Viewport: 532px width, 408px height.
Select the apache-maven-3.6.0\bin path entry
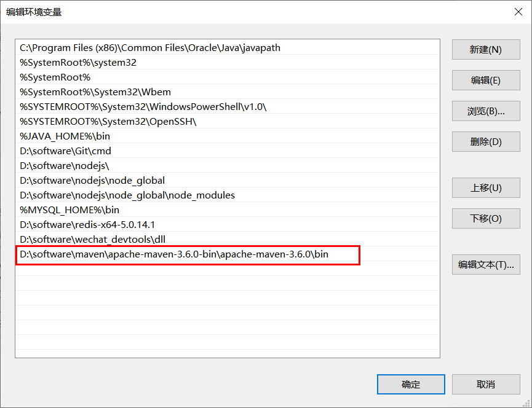[x=228, y=254]
